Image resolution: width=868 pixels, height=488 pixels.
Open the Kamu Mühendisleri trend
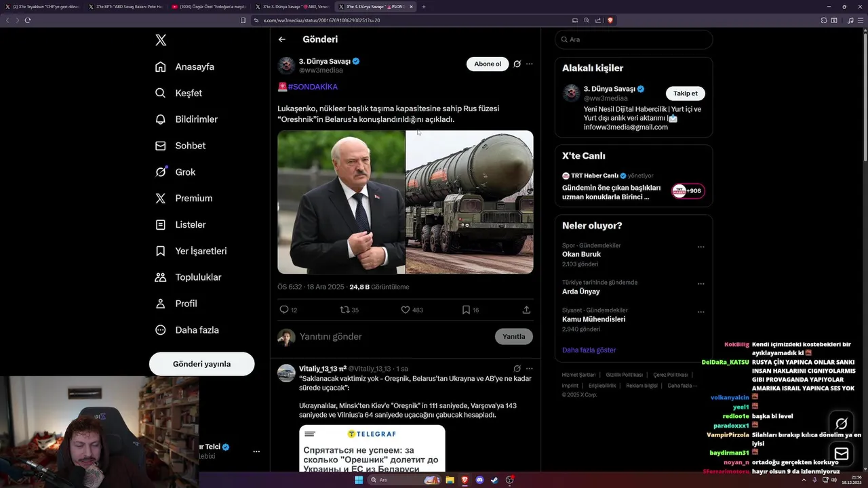[594, 319]
